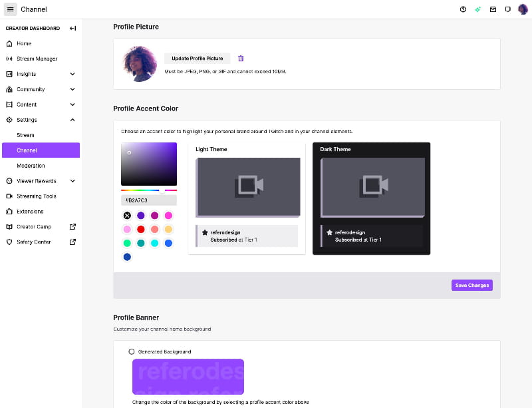Click the Extensions icon in the sidebar

(10, 211)
